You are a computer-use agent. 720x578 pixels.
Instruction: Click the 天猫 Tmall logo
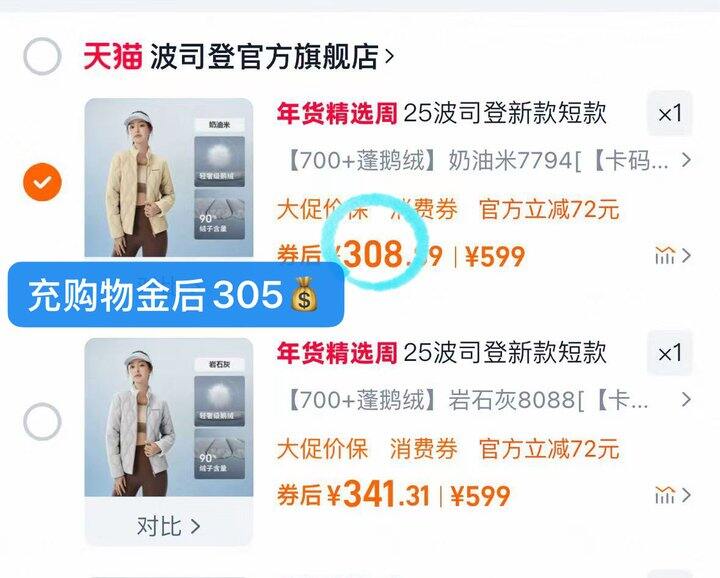tap(112, 56)
